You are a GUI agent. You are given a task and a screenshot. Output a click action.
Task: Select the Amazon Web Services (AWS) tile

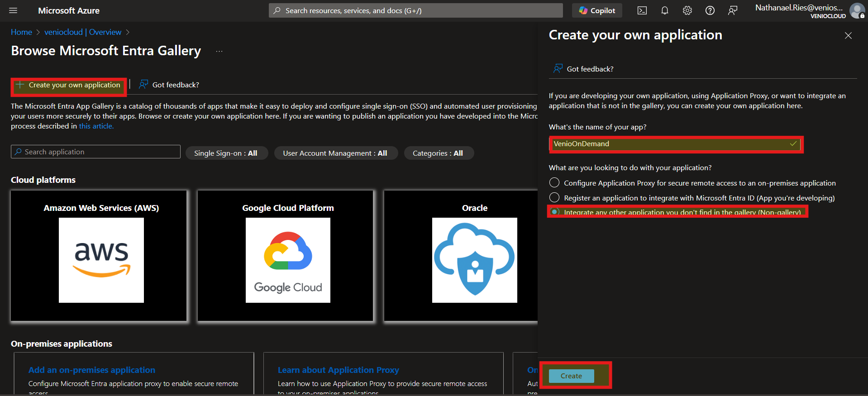click(99, 256)
